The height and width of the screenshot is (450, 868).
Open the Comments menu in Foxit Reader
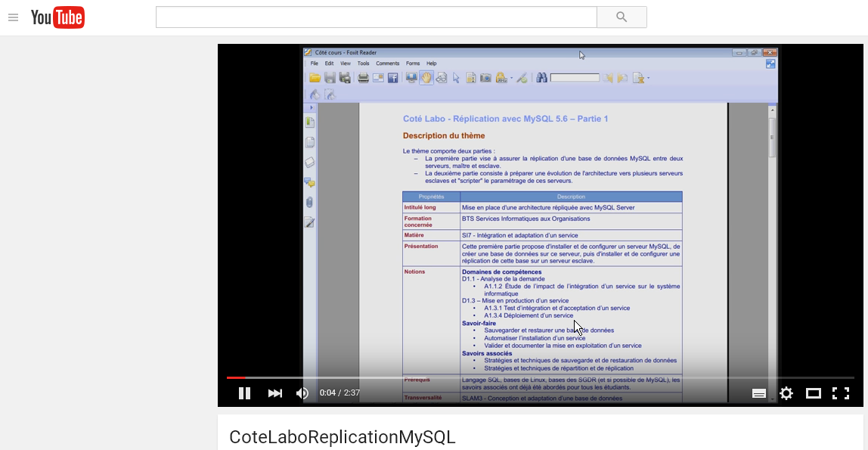pyautogui.click(x=387, y=64)
